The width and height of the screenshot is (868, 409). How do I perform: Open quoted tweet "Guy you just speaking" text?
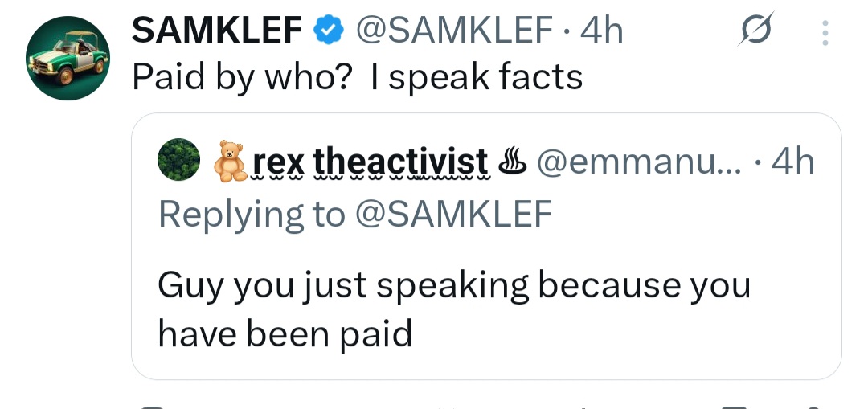pos(454,309)
